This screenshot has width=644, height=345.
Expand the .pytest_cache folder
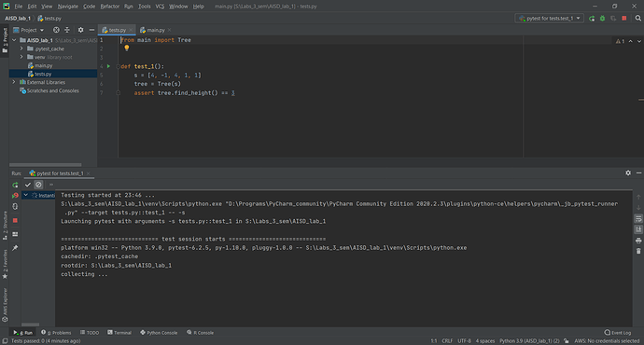tap(21, 48)
